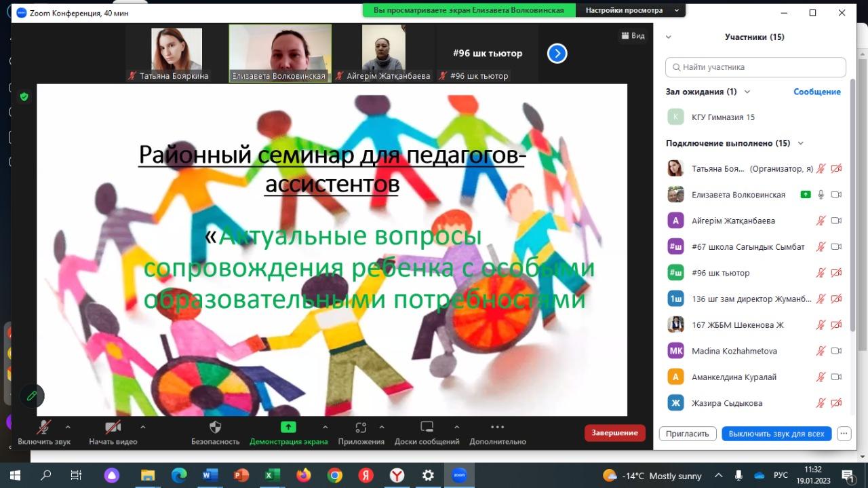Viewport: 868px width, 488px height.
Task: Click next arrow in video thumbnail strip
Action: (557, 53)
